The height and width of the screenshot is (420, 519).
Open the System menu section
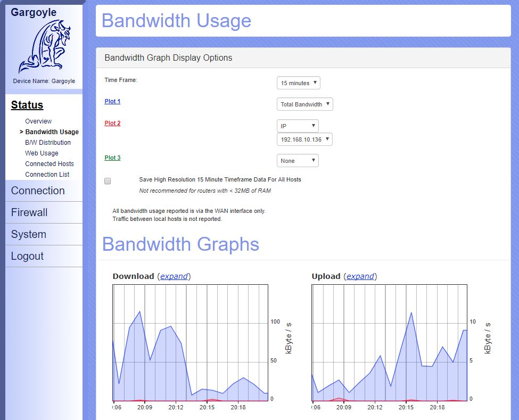click(28, 234)
